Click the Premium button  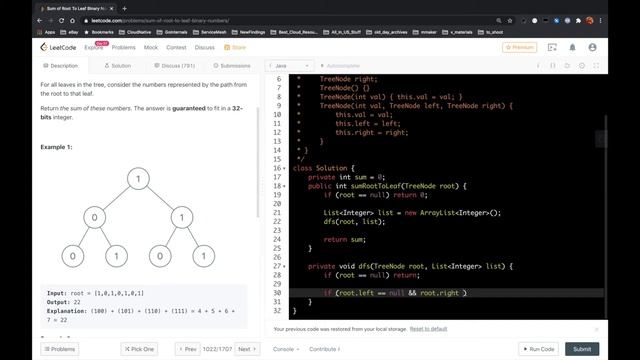(x=519, y=47)
